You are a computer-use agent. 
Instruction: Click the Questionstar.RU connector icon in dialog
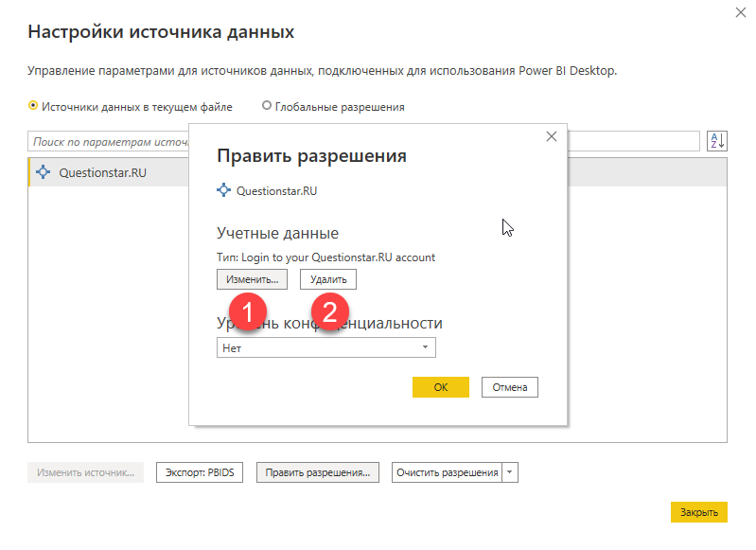223,190
